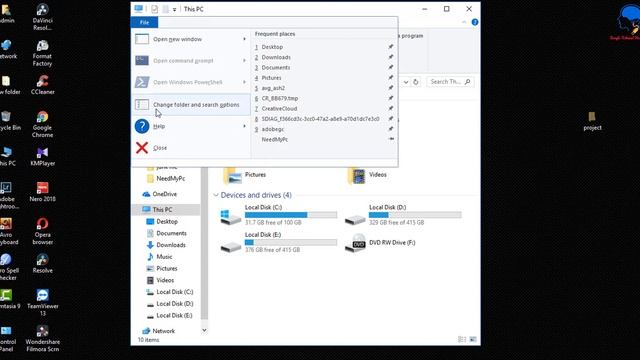Expand Help submenu arrow

[x=244, y=126]
